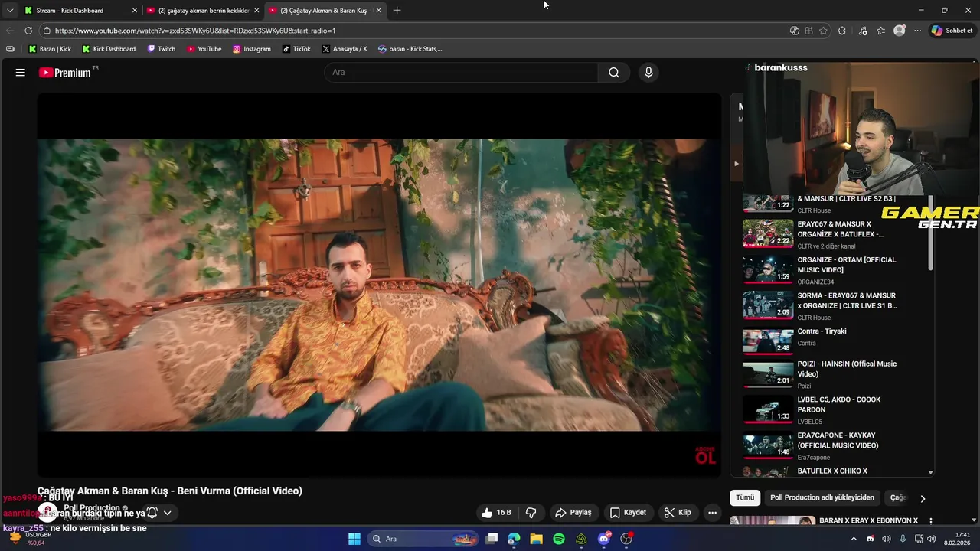Open Copilot Sohbet et button
The image size is (980, 551).
[952, 31]
